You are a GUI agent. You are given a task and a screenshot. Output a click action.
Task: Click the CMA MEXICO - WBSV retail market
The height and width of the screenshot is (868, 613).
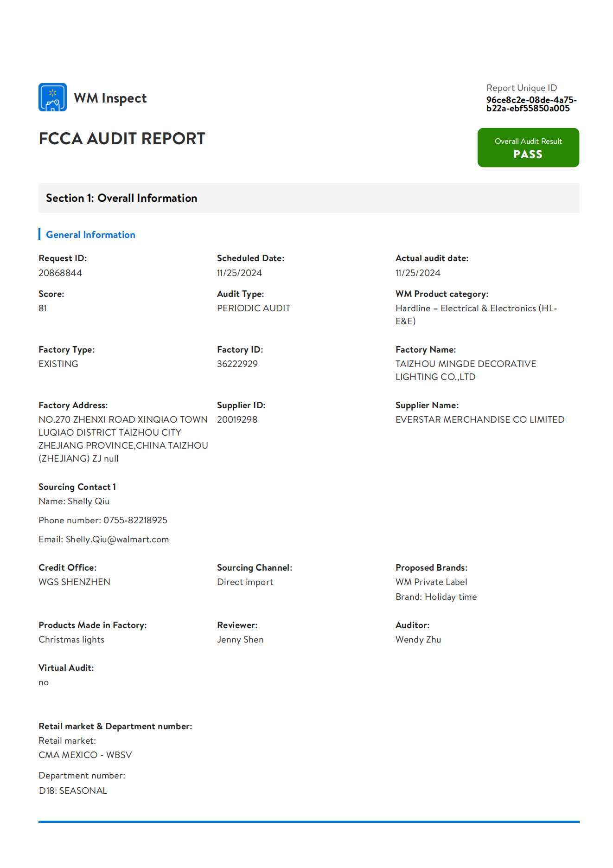click(85, 755)
